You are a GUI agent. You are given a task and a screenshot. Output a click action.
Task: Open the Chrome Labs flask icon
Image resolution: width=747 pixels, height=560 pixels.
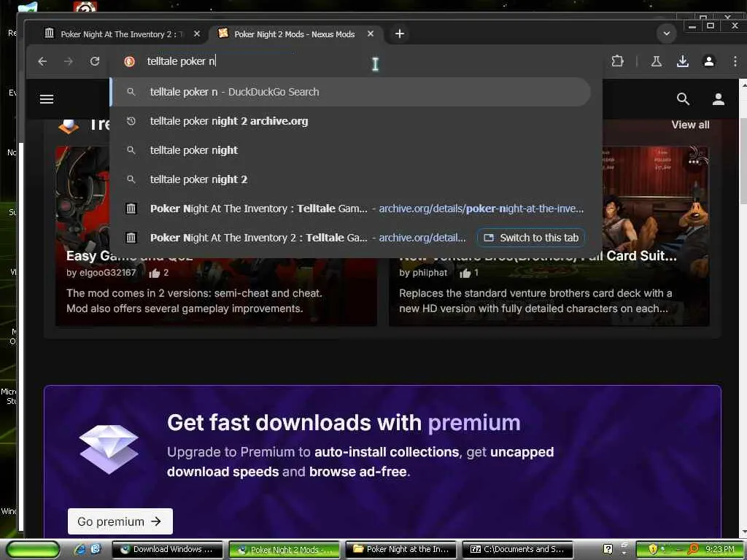[x=657, y=61]
